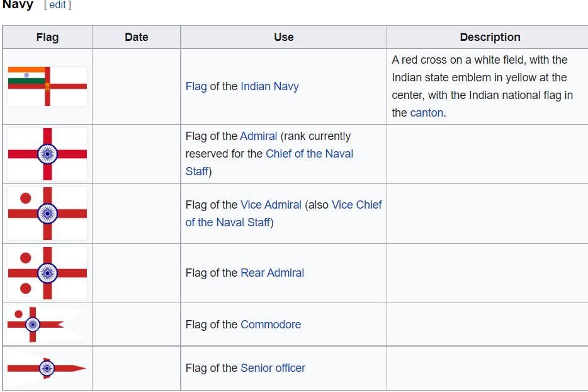Go to the Admiral rank link

coord(259,136)
